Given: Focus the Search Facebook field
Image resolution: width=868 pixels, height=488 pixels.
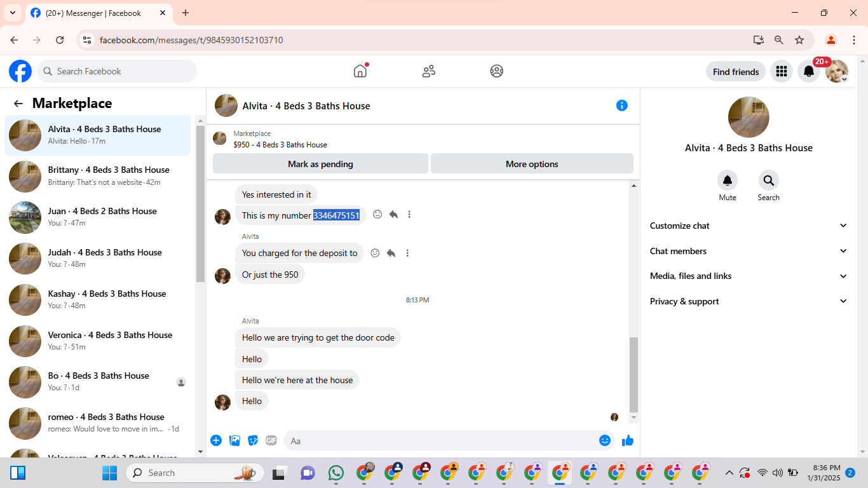Looking at the screenshot, I should coord(117,71).
